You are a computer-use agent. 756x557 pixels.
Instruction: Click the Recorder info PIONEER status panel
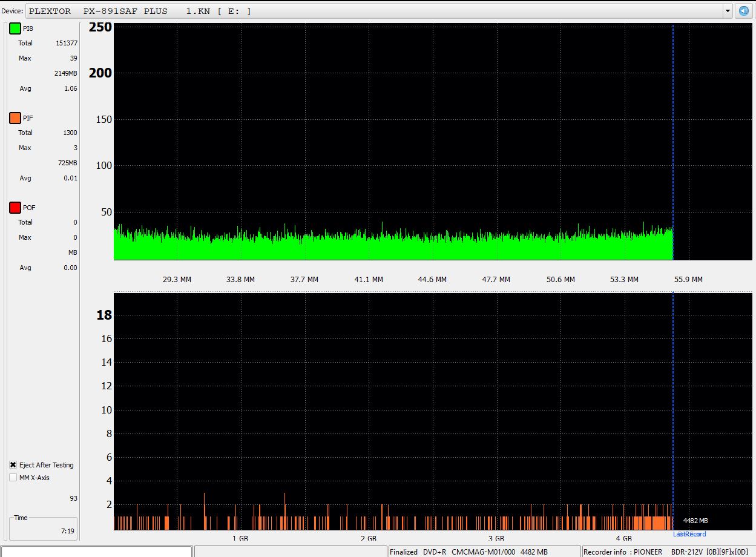coord(667,552)
